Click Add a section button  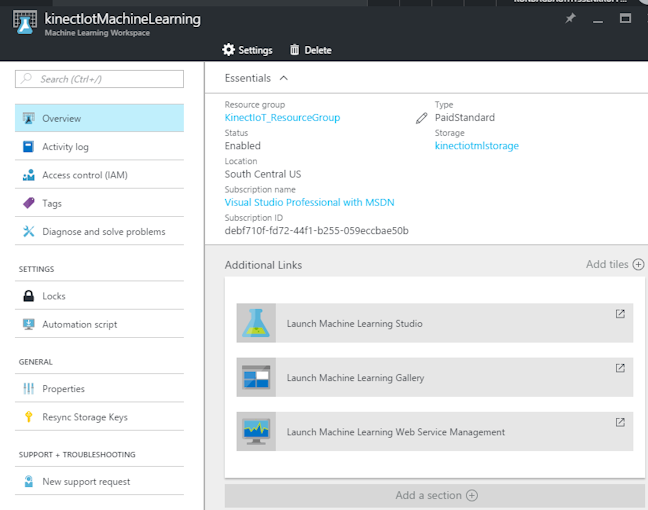click(x=435, y=495)
